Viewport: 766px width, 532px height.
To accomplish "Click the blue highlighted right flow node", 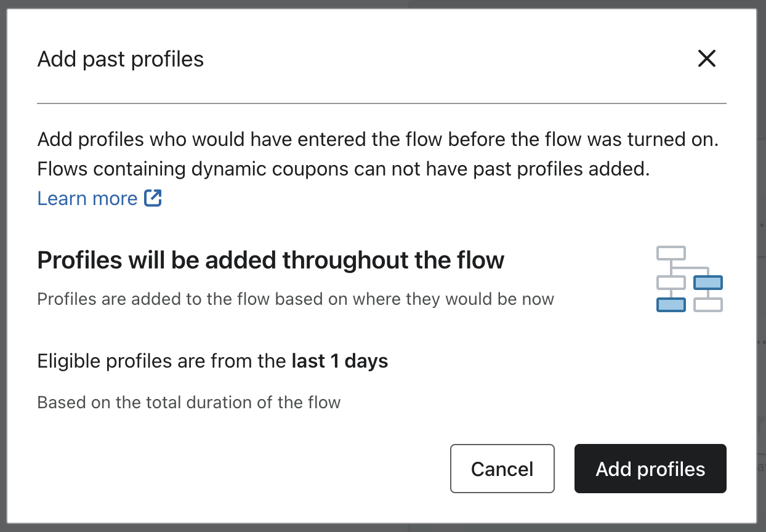I will tap(708, 283).
